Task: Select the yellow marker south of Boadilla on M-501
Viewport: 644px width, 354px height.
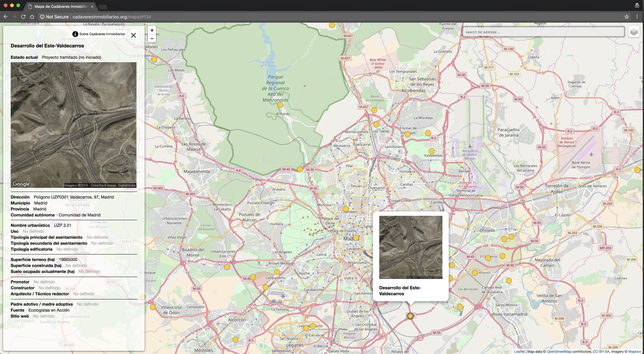Action: coord(227,267)
